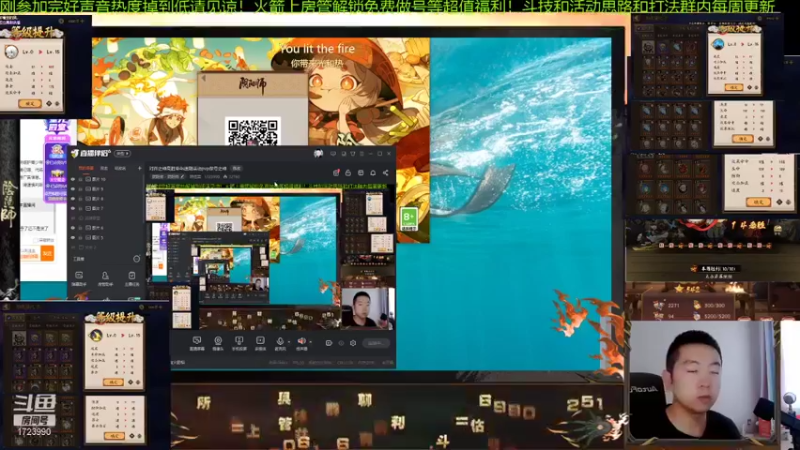Add a new scene with the plus icon
800x450 pixels.
point(139,168)
